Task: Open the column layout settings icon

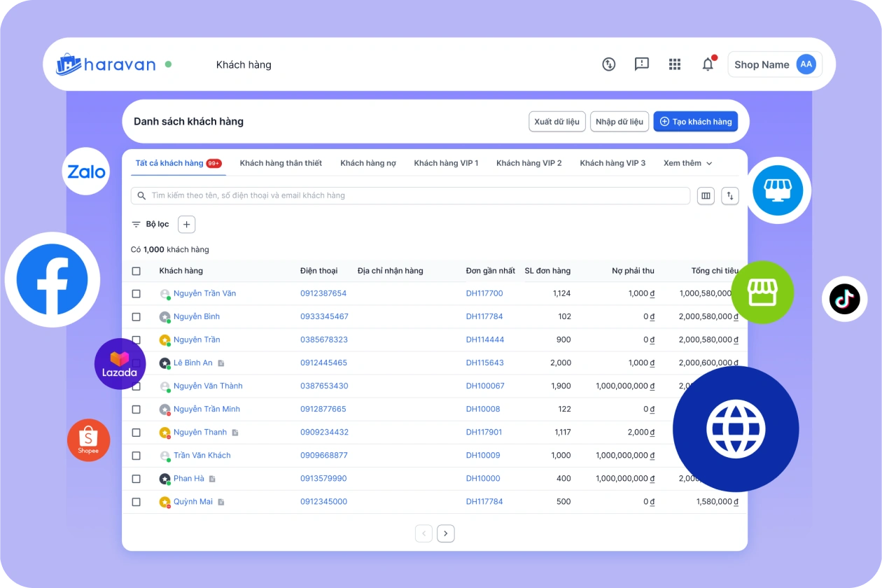Action: coord(706,196)
